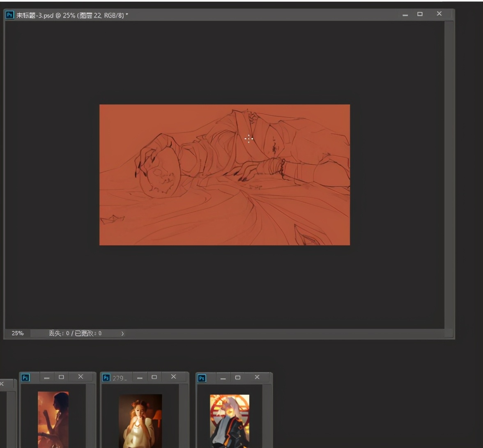Click the Ps icon of the silhouette woman window
The image size is (483, 448).
pyautogui.click(x=25, y=377)
